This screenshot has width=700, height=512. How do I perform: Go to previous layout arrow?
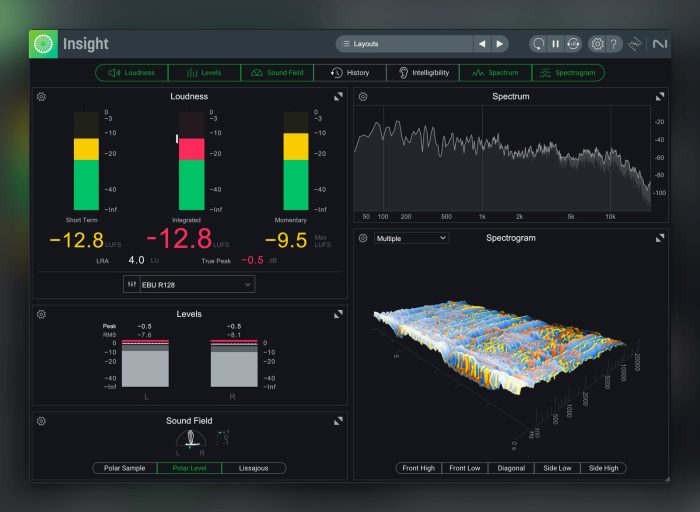coord(482,44)
